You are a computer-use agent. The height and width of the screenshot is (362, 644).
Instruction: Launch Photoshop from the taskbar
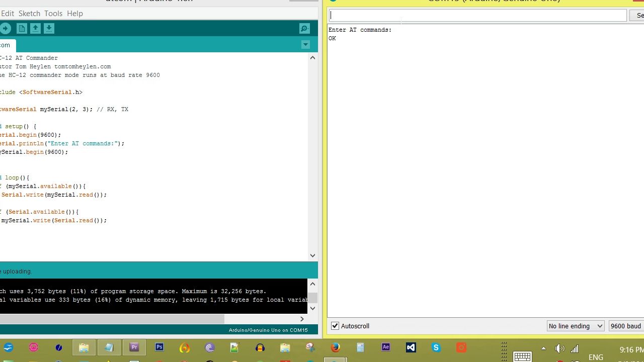point(159,347)
